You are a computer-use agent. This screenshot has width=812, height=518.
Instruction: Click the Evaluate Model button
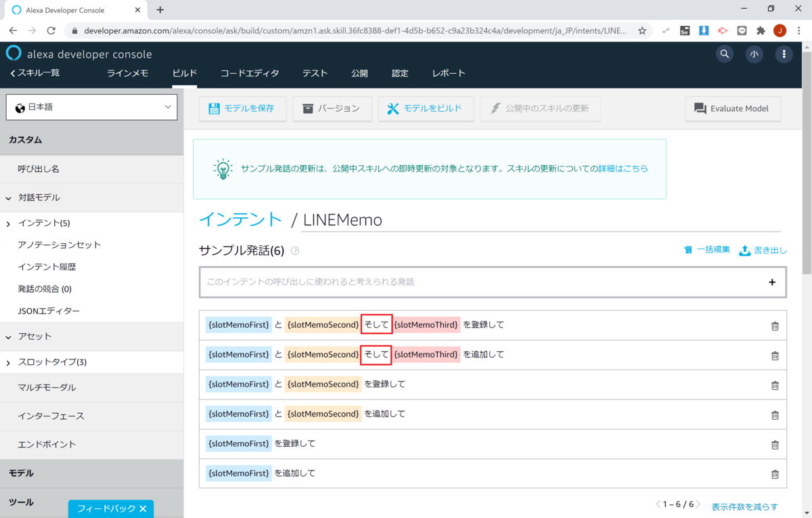733,108
